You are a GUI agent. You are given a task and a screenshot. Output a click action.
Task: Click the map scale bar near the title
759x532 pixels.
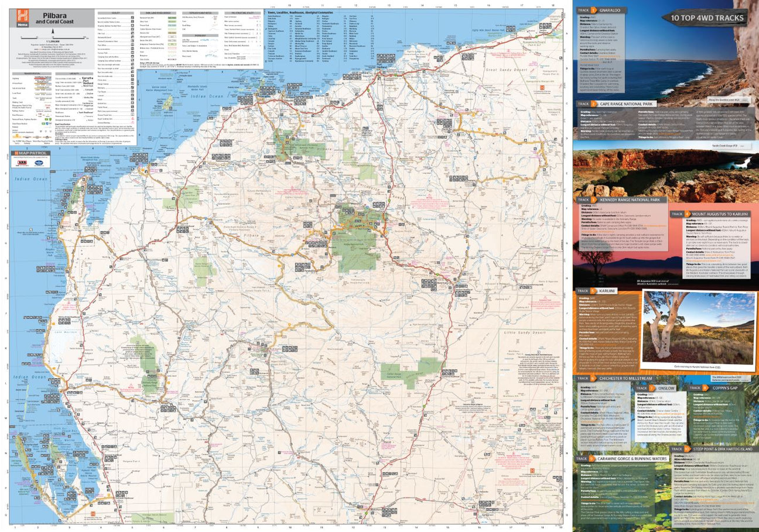coord(52,38)
